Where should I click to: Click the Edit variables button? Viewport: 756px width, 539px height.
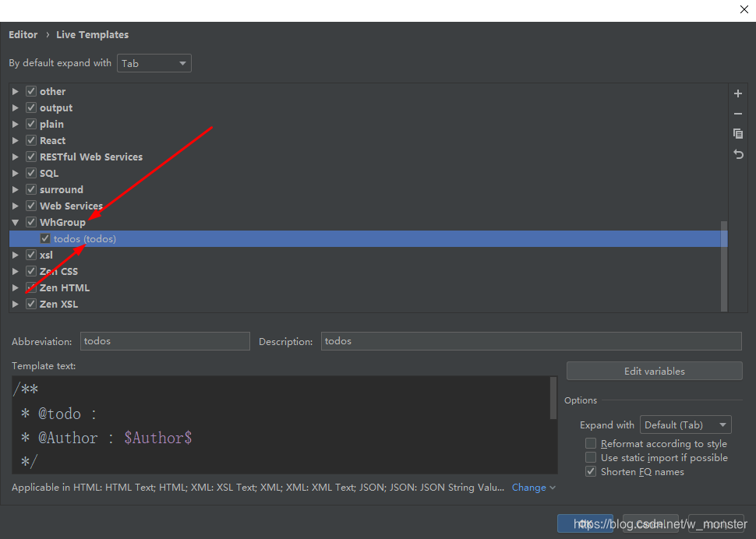(x=654, y=371)
